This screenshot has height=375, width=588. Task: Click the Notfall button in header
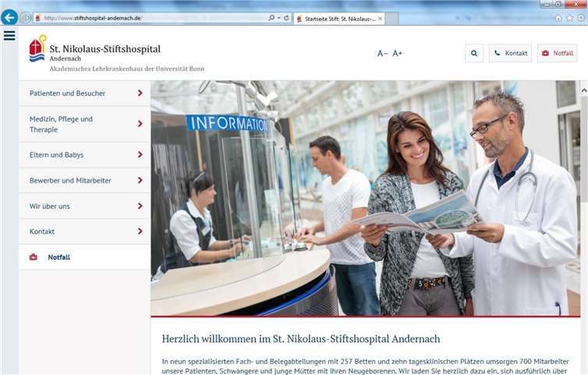click(558, 53)
